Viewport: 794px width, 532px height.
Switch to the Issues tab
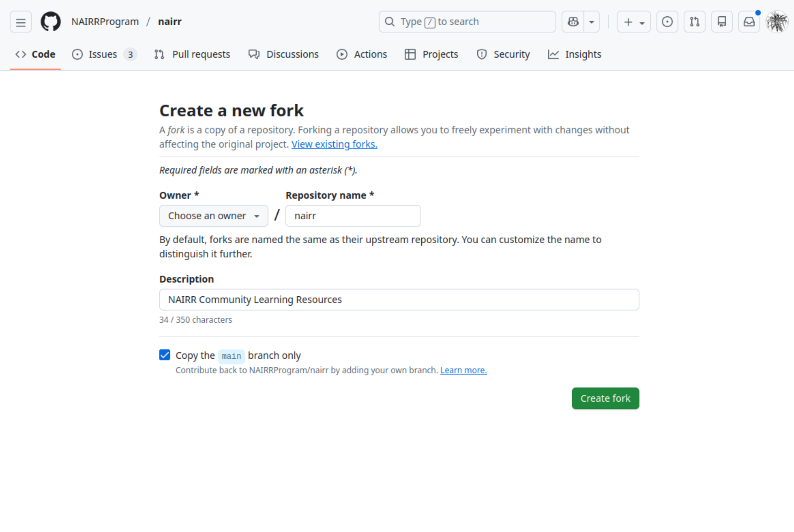(104, 54)
